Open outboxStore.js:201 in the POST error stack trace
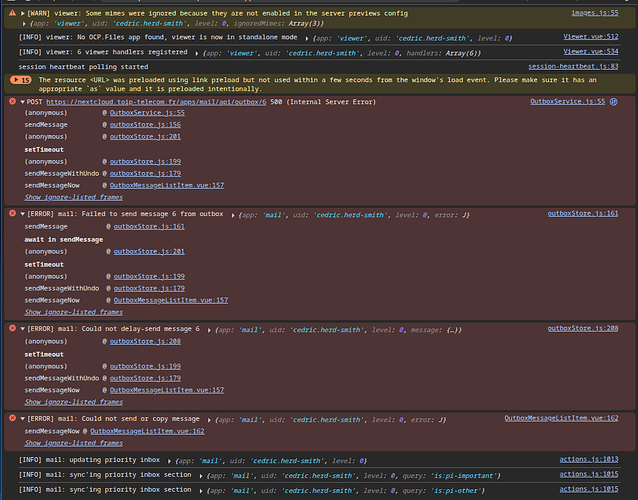 click(145, 136)
